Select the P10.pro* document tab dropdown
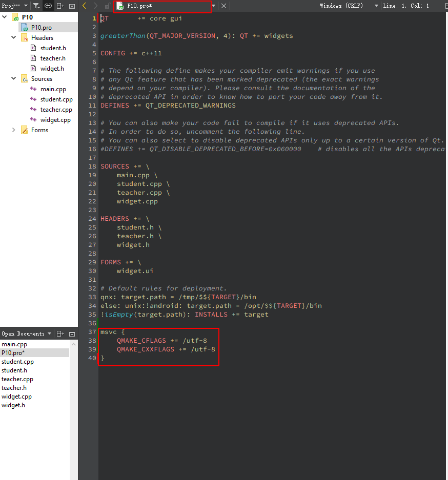This screenshot has width=448, height=480. (212, 7)
